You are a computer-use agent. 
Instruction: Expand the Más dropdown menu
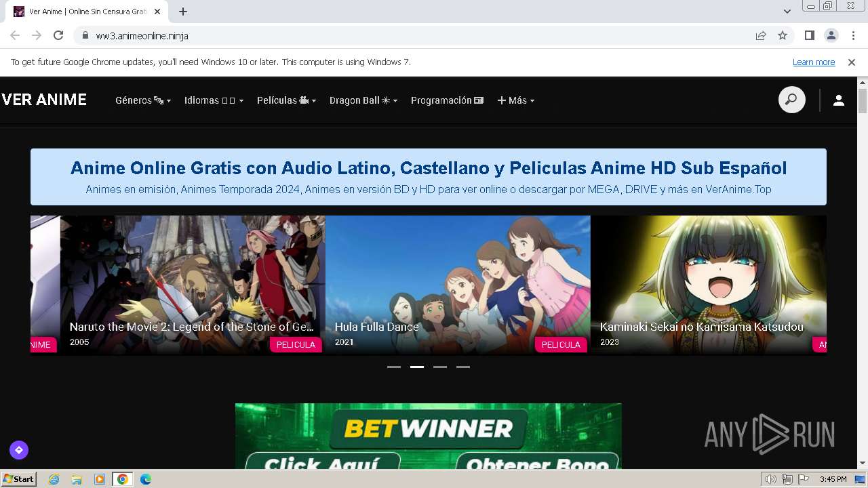click(x=516, y=100)
